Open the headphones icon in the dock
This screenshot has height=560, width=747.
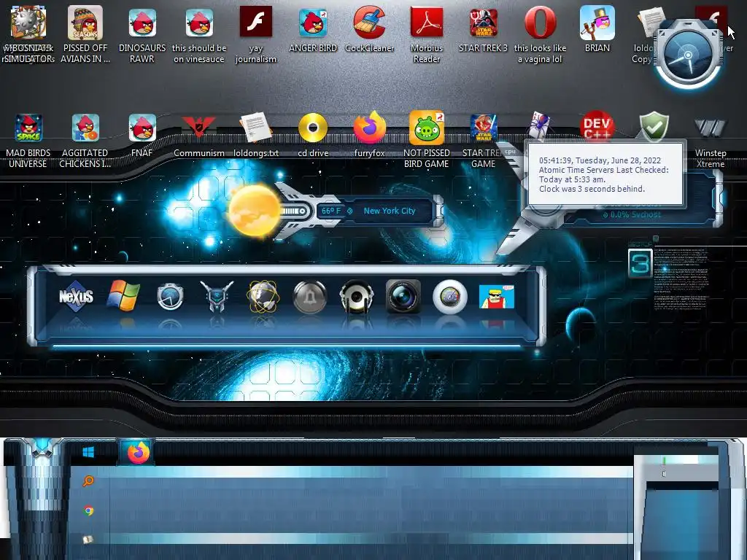tap(356, 296)
